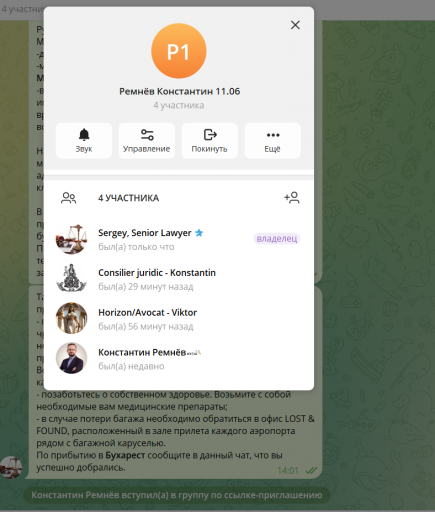Click Horizon/Avocat statue avatar
Screen dimensions: 435x512
point(71,318)
